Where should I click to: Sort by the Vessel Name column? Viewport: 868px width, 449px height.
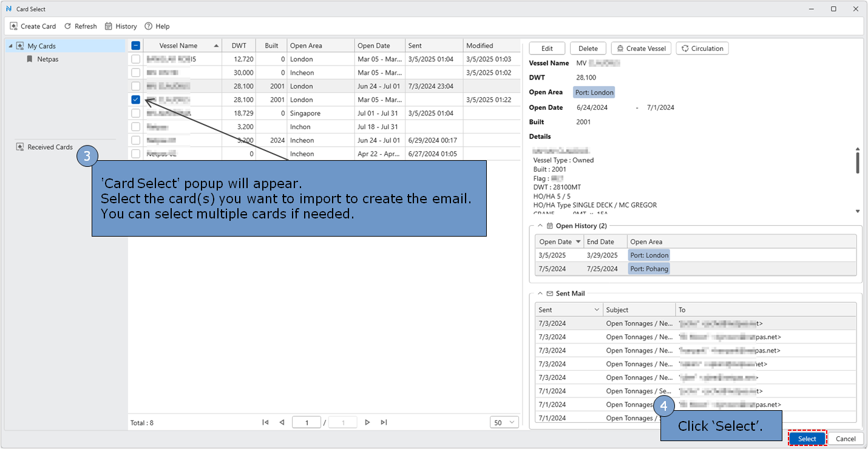pos(183,46)
